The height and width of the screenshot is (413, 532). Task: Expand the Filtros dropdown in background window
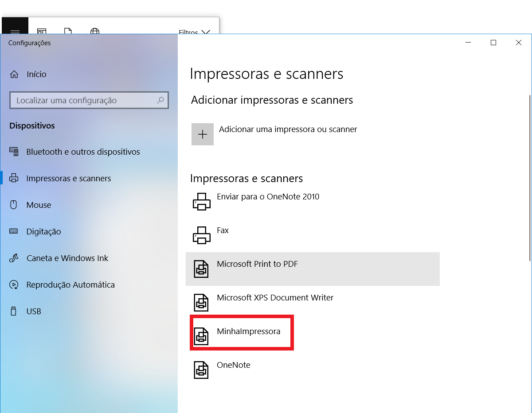click(x=194, y=32)
